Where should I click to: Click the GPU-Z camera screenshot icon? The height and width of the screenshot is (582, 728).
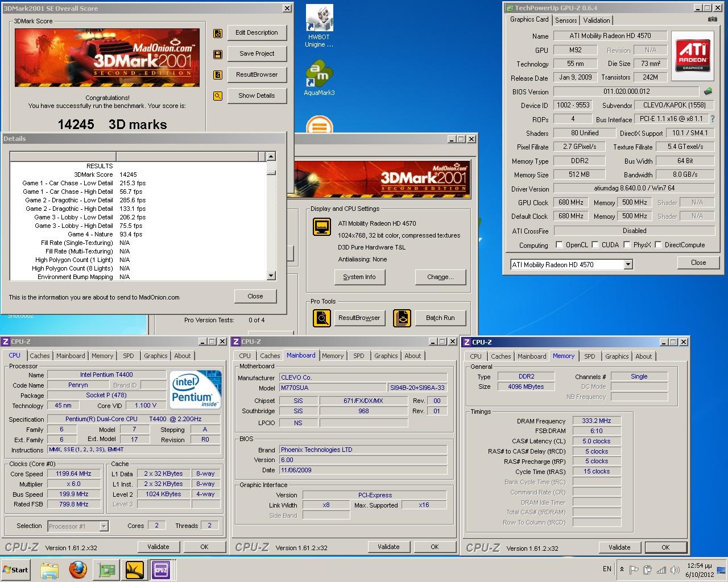coord(713,19)
